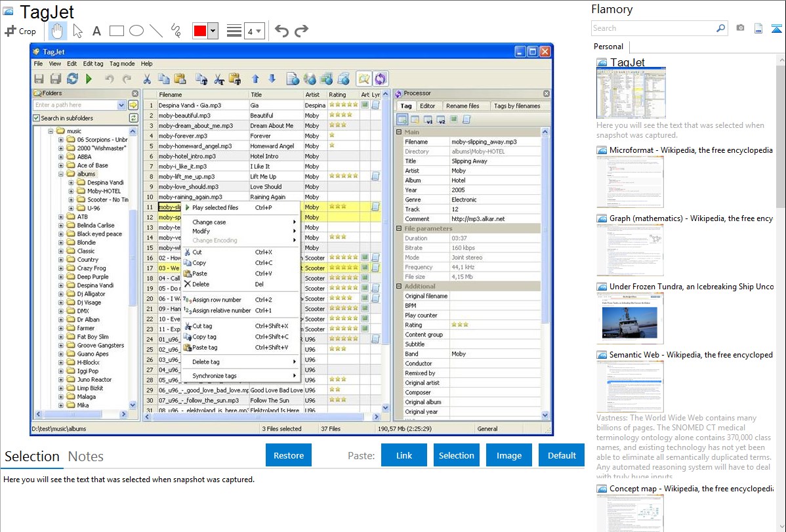The height and width of the screenshot is (532, 786).
Task: Expand the Deep Purple folder node
Action: pyautogui.click(x=60, y=277)
